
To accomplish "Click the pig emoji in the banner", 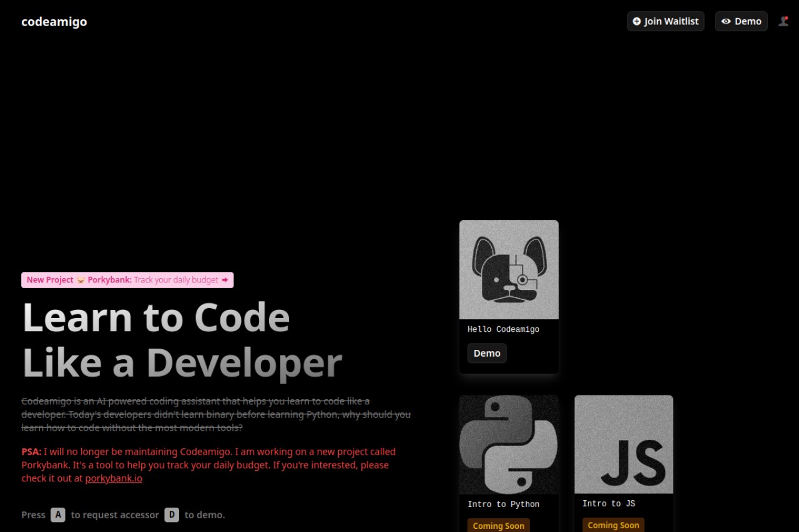I will [x=81, y=280].
